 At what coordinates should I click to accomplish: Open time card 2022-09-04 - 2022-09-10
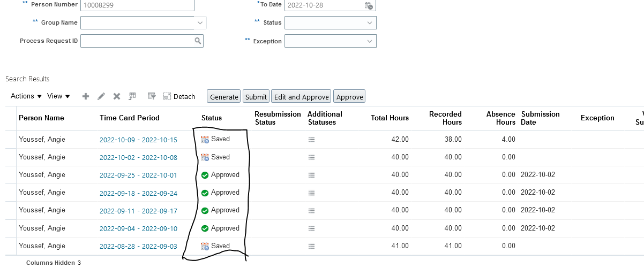point(138,228)
